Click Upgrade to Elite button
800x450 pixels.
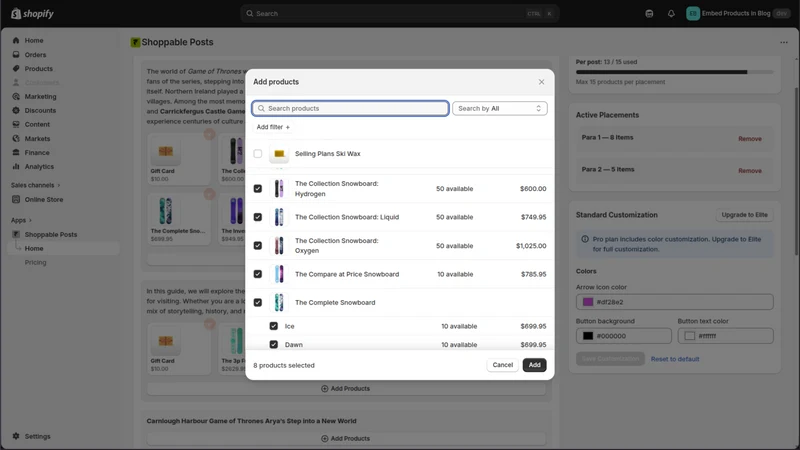point(744,215)
